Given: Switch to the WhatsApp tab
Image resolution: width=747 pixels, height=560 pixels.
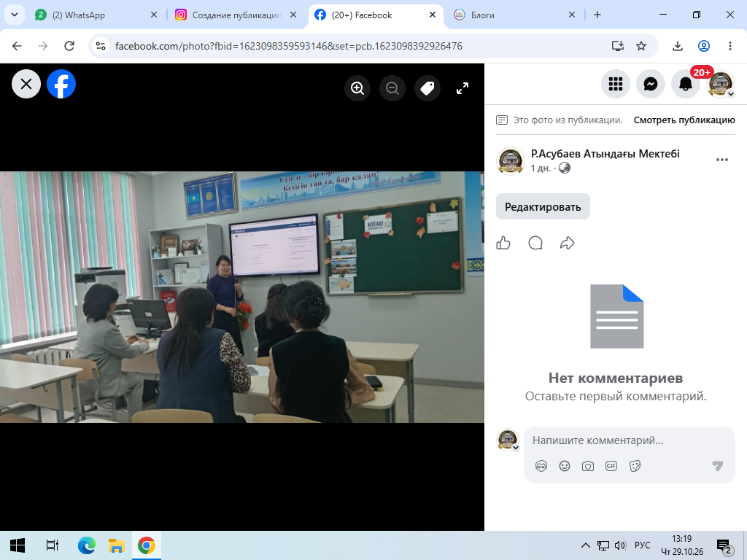Looking at the screenshot, I should 94,15.
